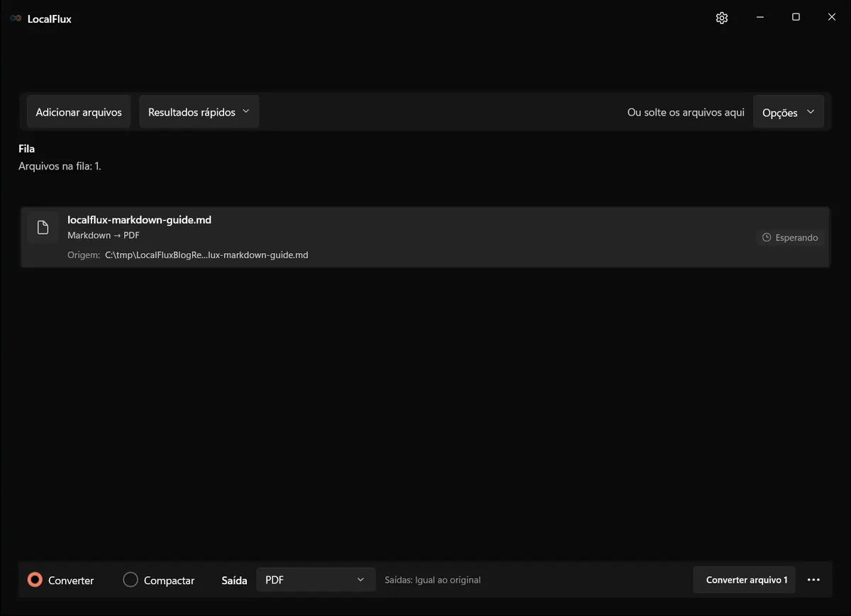Click the Esperando status text
The width and height of the screenshot is (851, 616).
pyautogui.click(x=796, y=237)
